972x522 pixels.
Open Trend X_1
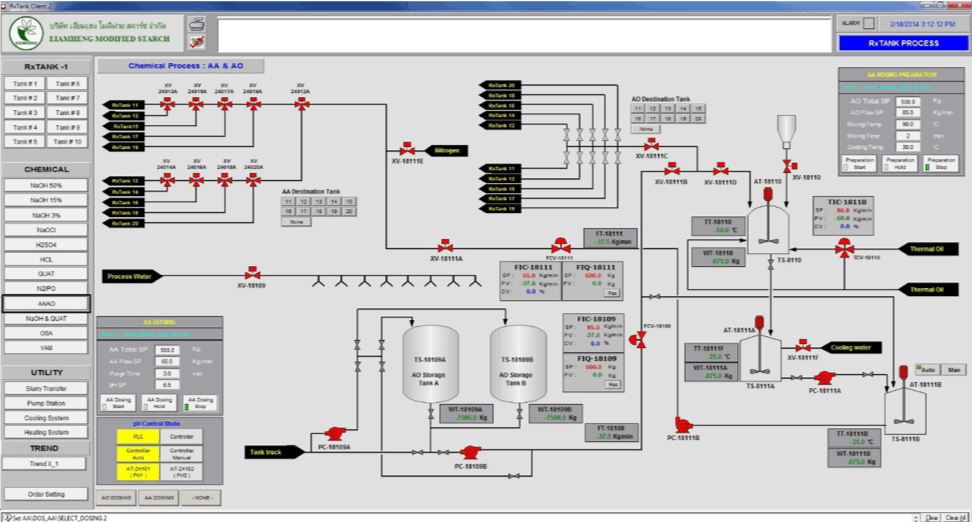tap(44, 464)
